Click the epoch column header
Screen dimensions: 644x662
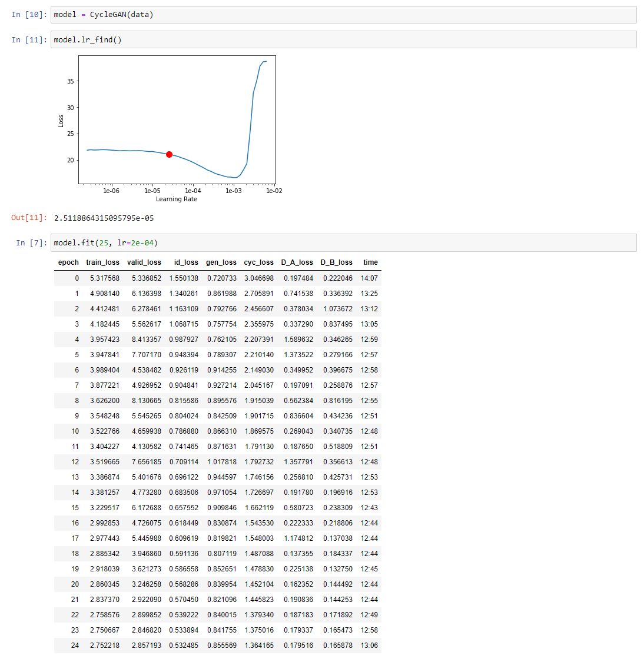(68, 262)
